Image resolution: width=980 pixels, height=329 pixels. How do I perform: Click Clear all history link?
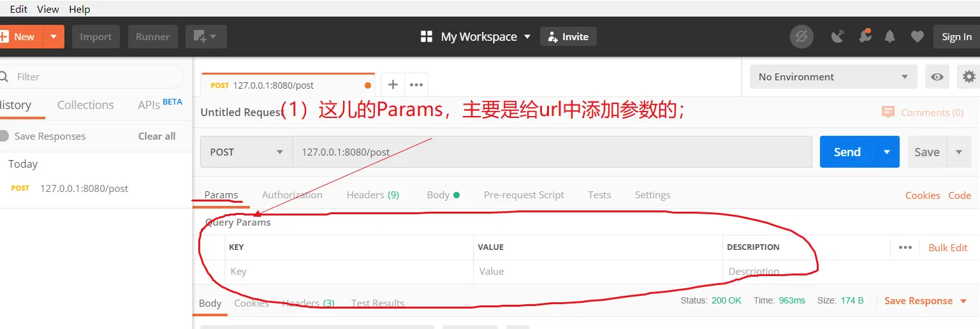tap(157, 136)
